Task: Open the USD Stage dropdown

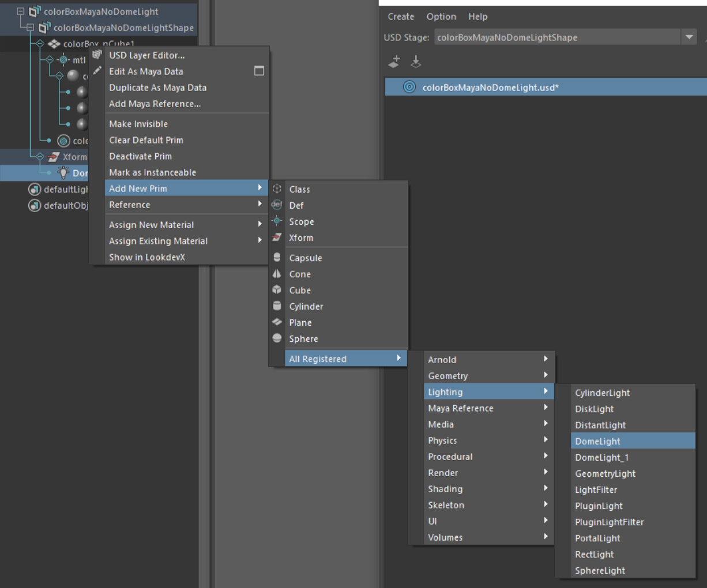Action: [x=690, y=37]
